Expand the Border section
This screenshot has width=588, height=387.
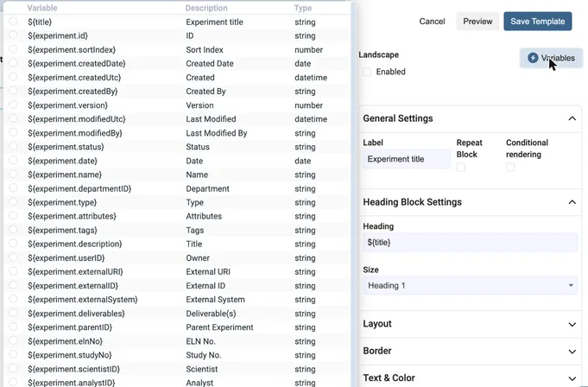point(572,352)
